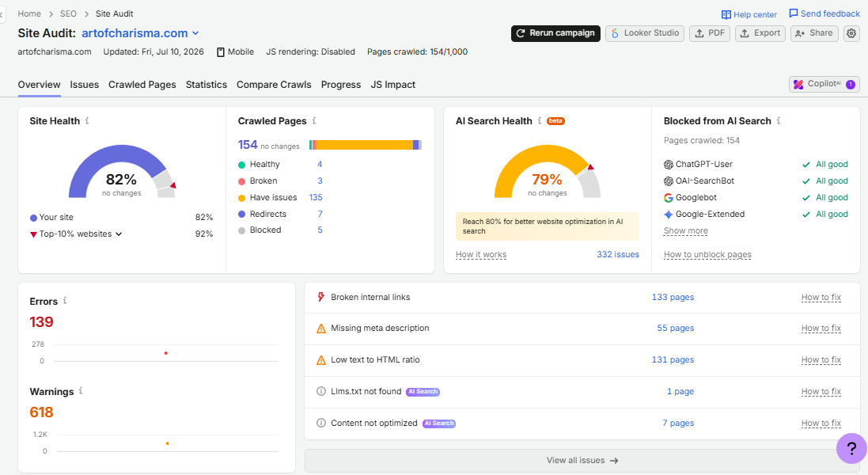Click the Crawled Pages info icon
This screenshot has width=868, height=475.
pos(314,120)
